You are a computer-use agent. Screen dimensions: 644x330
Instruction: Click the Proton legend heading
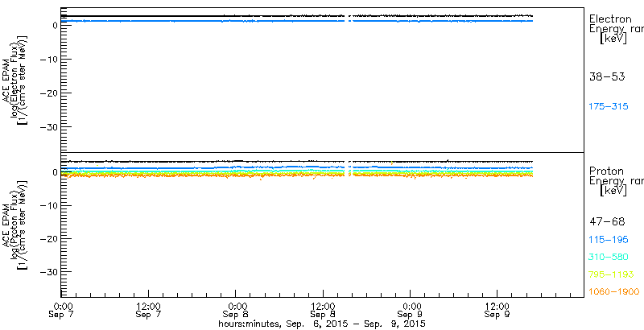coord(616,181)
